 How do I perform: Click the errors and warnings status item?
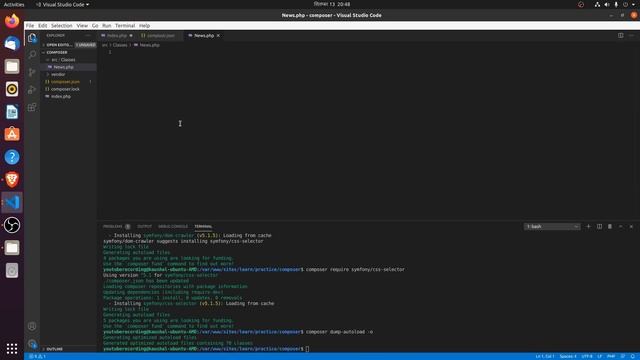click(37, 356)
